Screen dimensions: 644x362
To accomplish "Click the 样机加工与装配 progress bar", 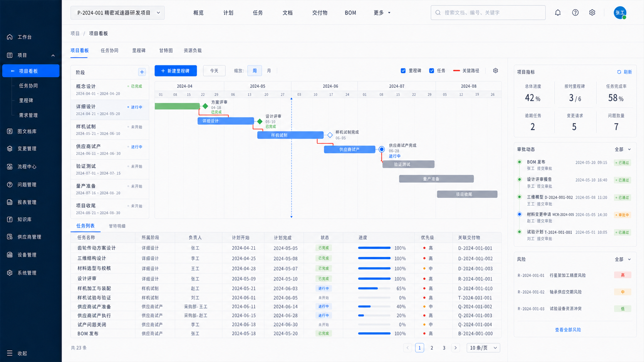I will pos(374,288).
